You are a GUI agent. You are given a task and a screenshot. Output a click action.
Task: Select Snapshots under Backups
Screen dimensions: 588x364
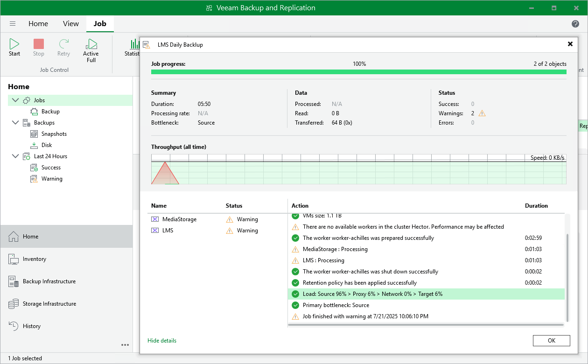pyautogui.click(x=54, y=134)
